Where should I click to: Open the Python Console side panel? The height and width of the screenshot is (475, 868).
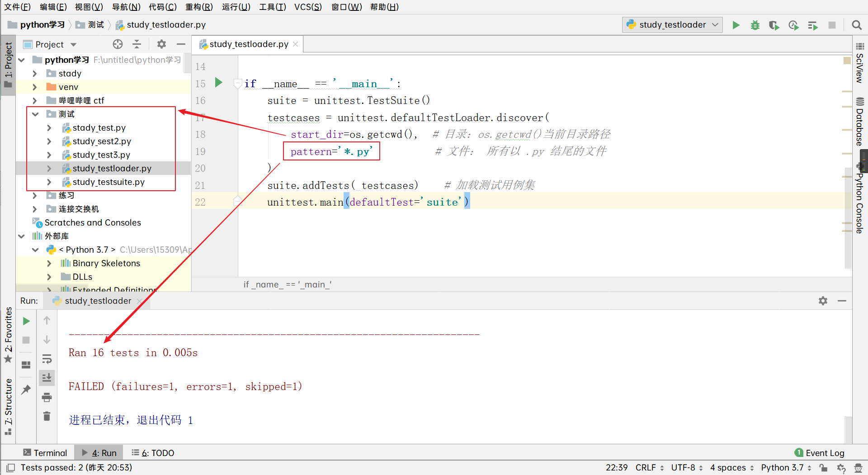[860, 198]
